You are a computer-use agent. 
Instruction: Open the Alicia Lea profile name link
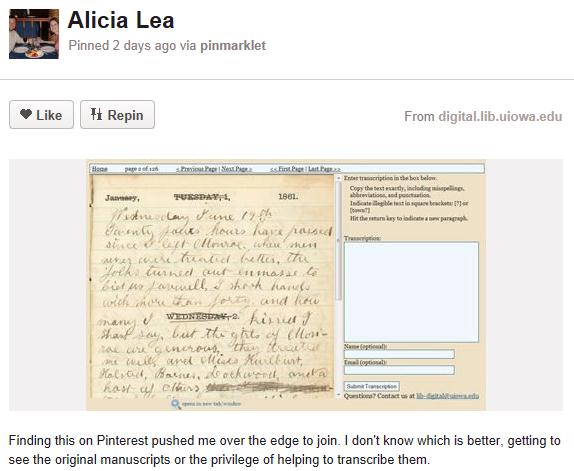coord(121,20)
